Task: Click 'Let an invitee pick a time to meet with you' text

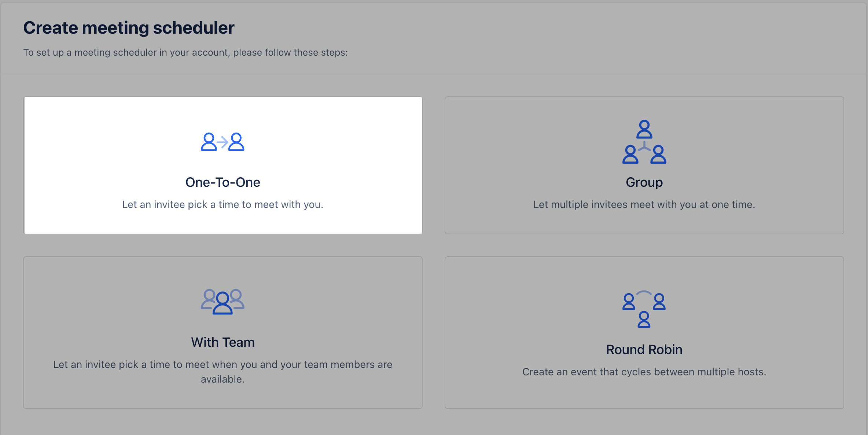Action: coord(223,204)
